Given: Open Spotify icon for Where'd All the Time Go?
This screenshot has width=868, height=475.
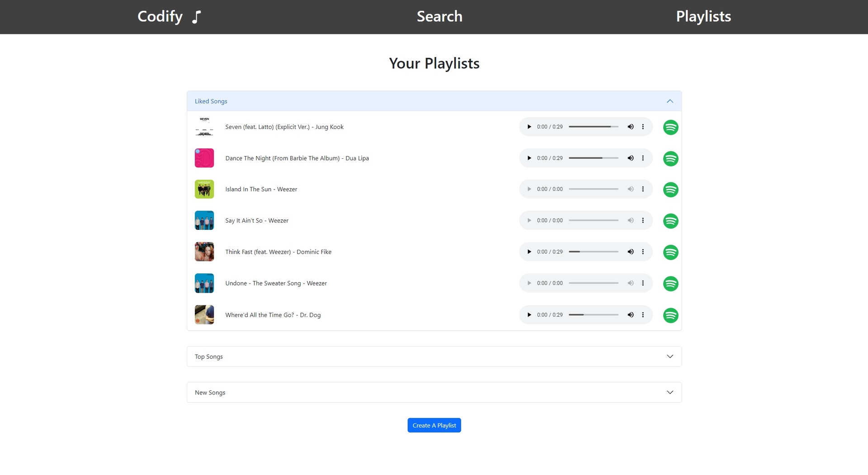Looking at the screenshot, I should 670,315.
